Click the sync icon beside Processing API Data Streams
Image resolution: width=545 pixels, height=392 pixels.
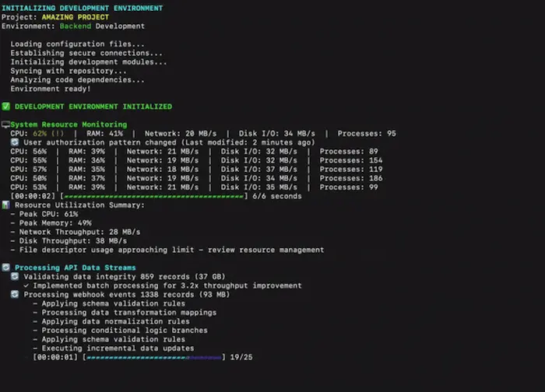(6, 268)
